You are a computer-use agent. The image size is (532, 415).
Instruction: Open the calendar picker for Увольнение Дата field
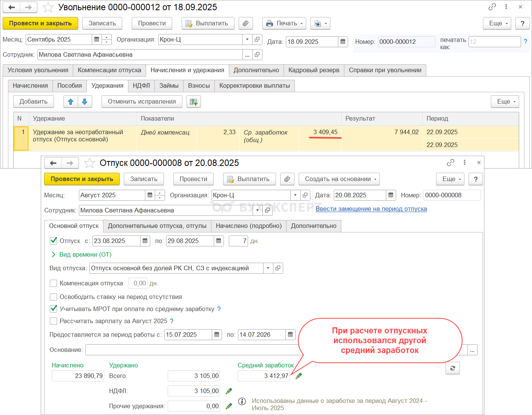pos(343,42)
